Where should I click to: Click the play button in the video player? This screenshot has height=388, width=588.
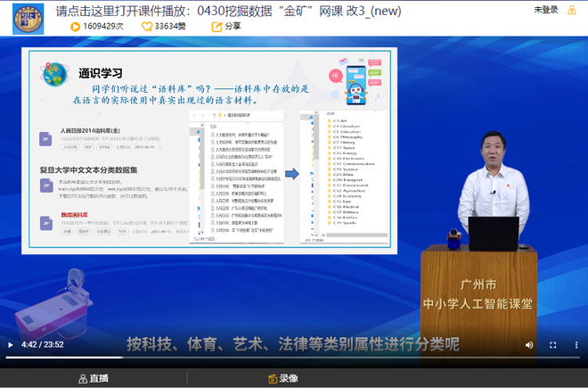pos(10,344)
